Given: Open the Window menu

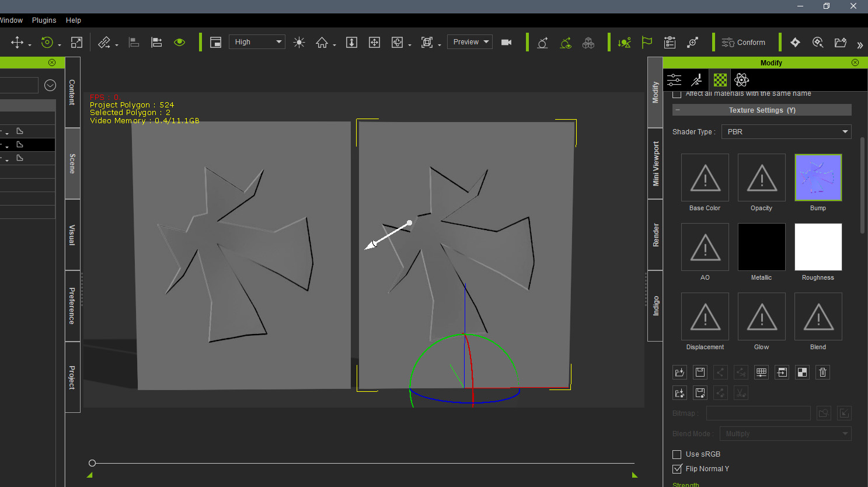Looking at the screenshot, I should [11, 20].
